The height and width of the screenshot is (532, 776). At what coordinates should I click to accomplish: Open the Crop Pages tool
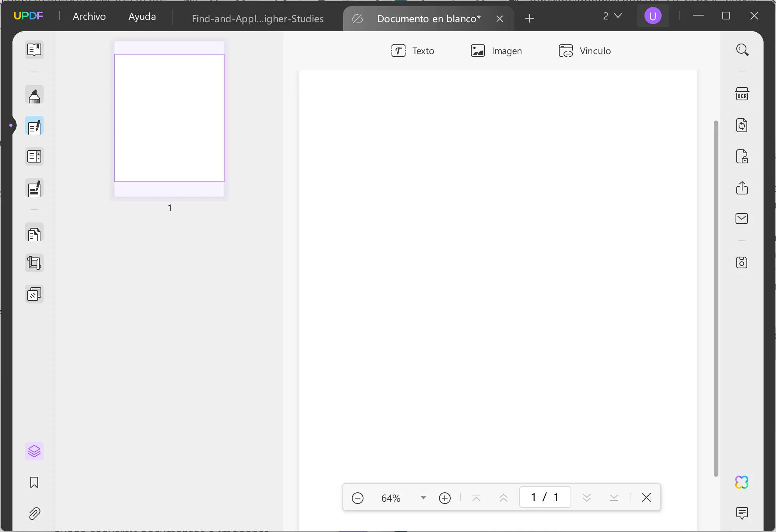tap(34, 263)
